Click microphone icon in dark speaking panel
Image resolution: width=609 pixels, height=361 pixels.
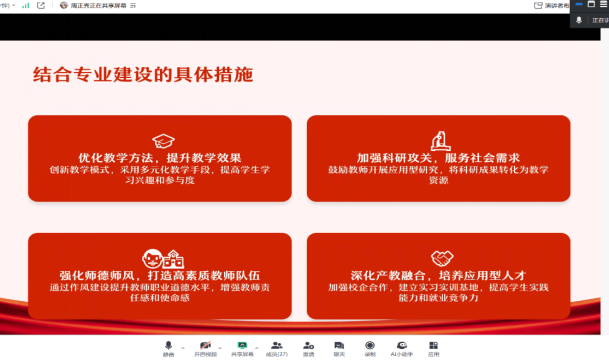point(579,20)
